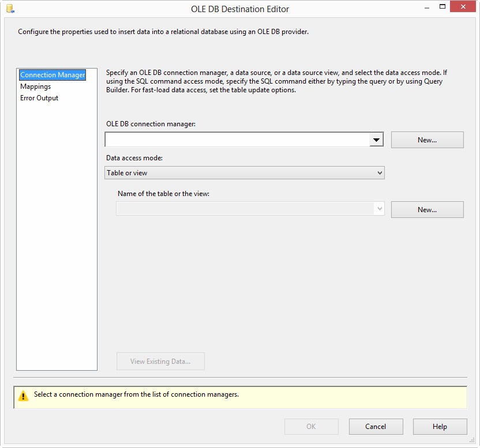The width and height of the screenshot is (480, 448).
Task: Create New OLE DB connection manager
Action: (x=427, y=140)
